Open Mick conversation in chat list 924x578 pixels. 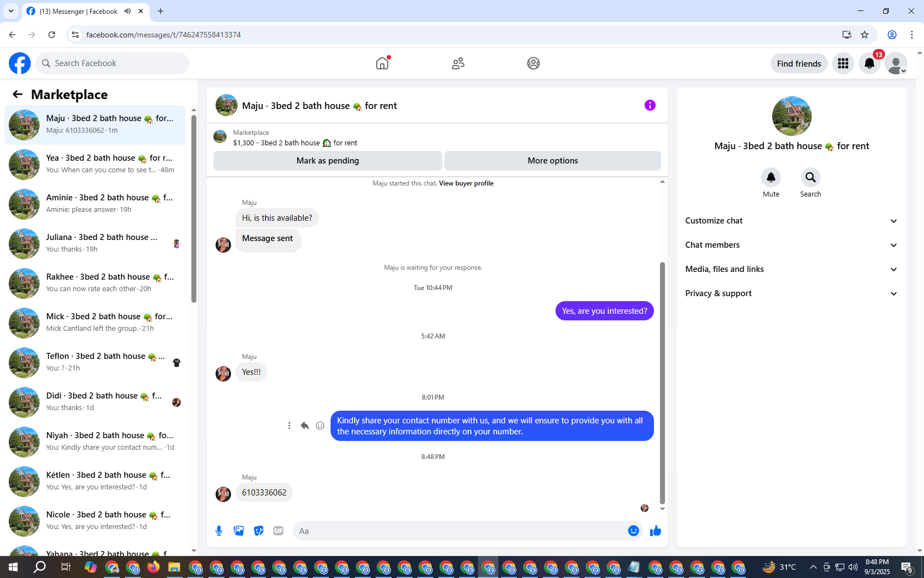click(95, 323)
